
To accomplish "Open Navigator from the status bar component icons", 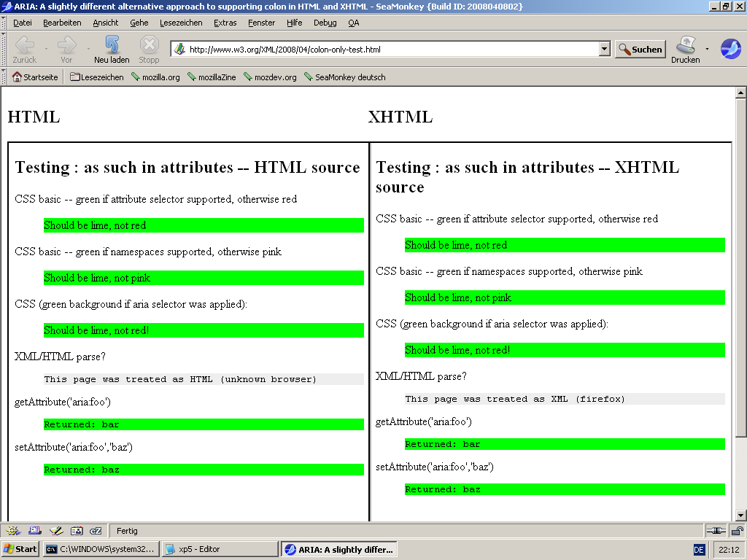I will pos(13,531).
